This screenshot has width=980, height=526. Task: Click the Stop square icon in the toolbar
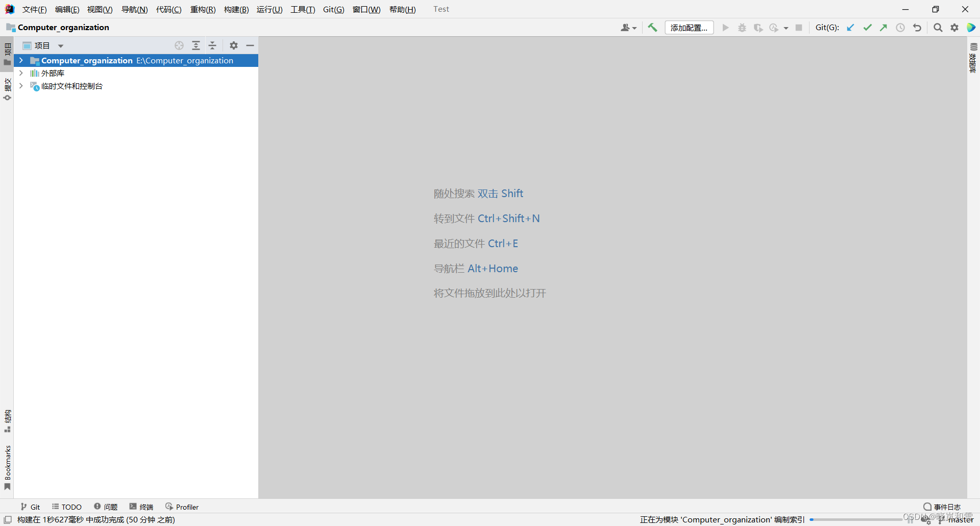(799, 28)
